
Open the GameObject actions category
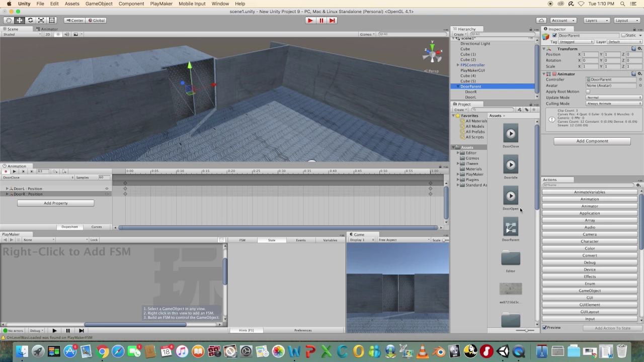click(590, 291)
